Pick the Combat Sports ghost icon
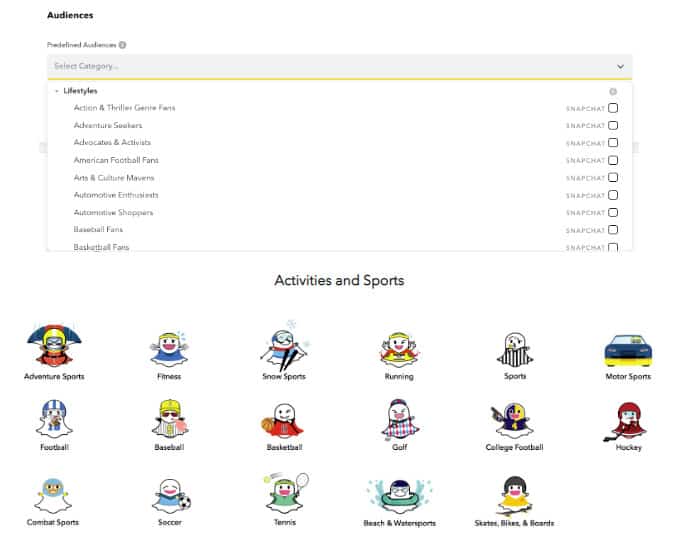This screenshot has width=681, height=551. (x=53, y=496)
